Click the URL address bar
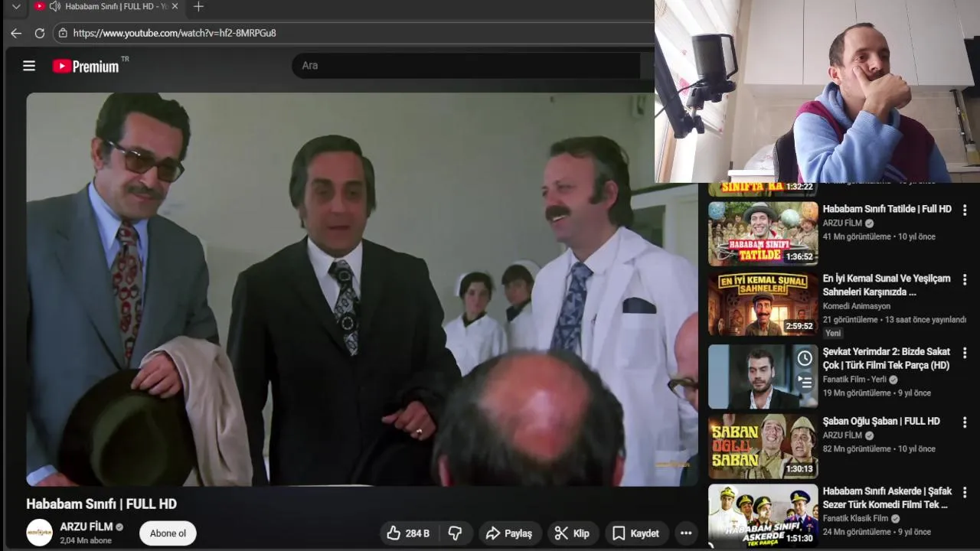This screenshot has height=551, width=980. [352, 33]
